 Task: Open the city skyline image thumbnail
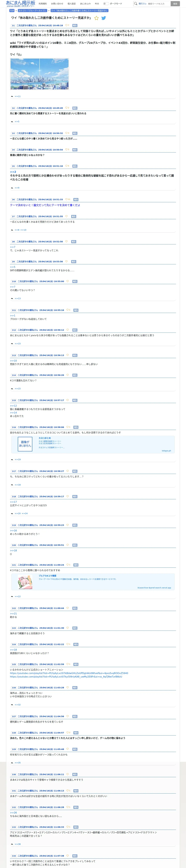coord(40,74)
